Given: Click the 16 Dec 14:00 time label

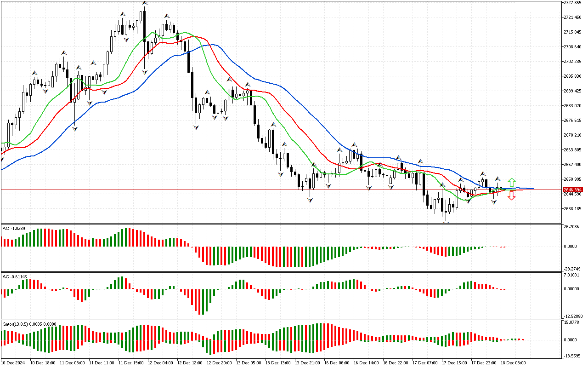Looking at the screenshot, I should (367, 363).
